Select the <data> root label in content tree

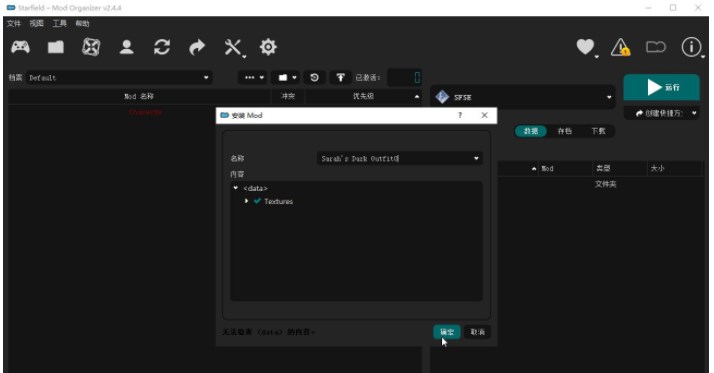point(255,188)
